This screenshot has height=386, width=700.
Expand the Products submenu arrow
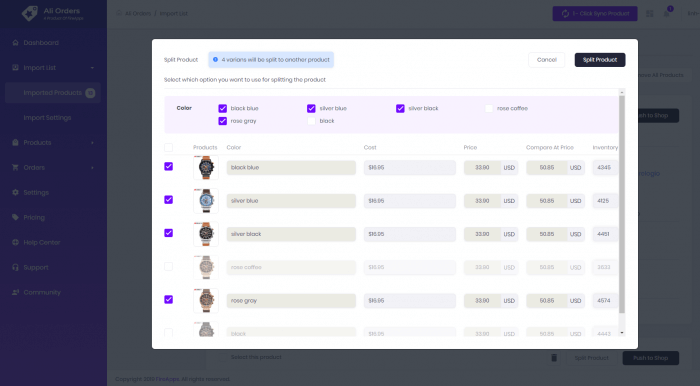pos(92,143)
